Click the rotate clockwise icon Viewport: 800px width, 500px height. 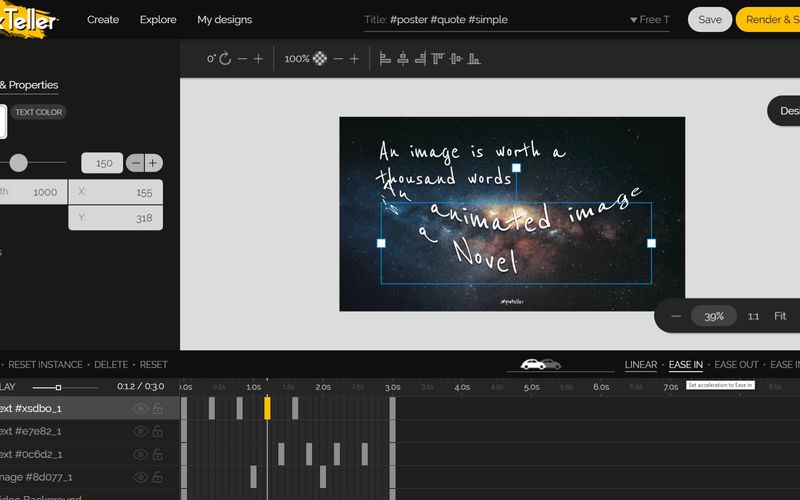click(225, 59)
